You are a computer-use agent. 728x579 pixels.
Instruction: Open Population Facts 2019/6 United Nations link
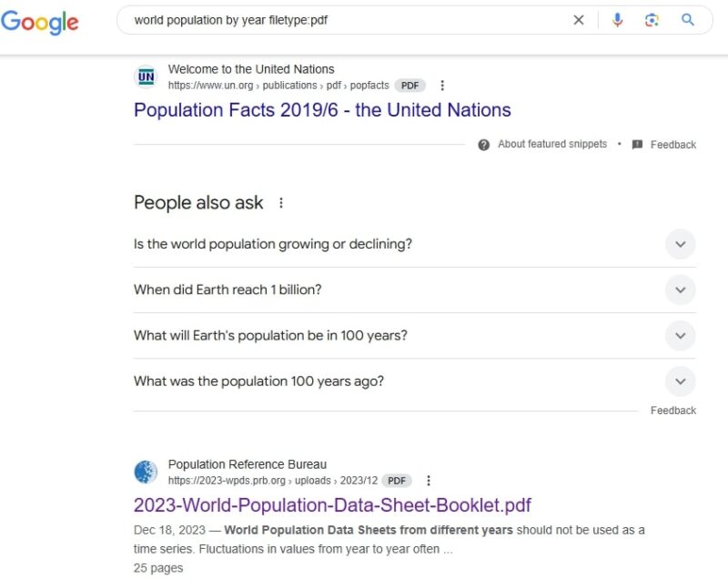322,110
